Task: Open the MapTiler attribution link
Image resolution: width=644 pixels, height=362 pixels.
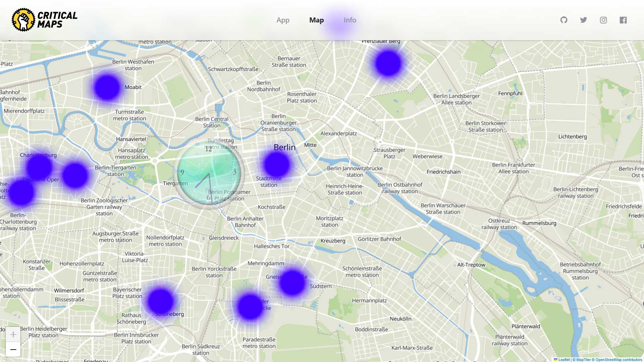Action: pos(583,360)
